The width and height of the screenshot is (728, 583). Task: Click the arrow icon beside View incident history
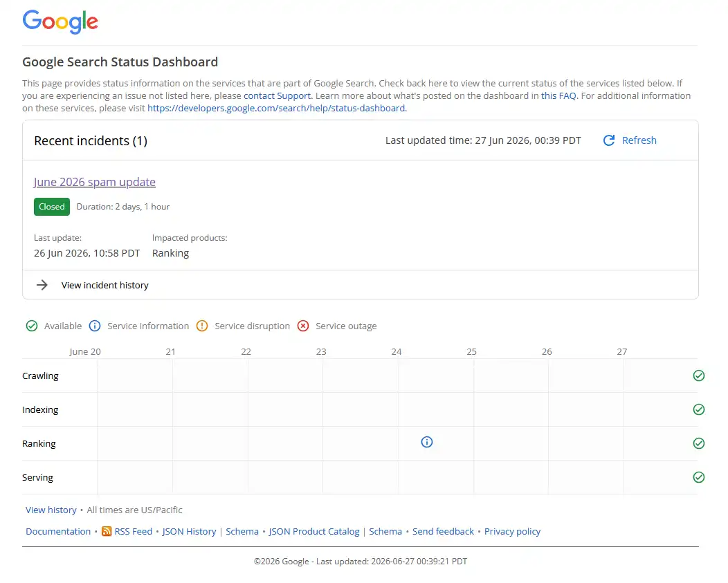(x=42, y=285)
